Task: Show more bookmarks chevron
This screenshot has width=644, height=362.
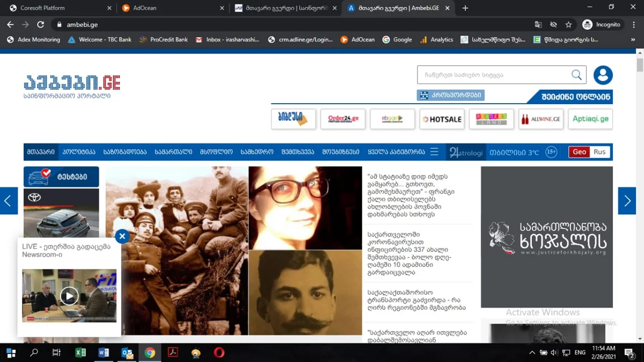Action: [x=634, y=40]
